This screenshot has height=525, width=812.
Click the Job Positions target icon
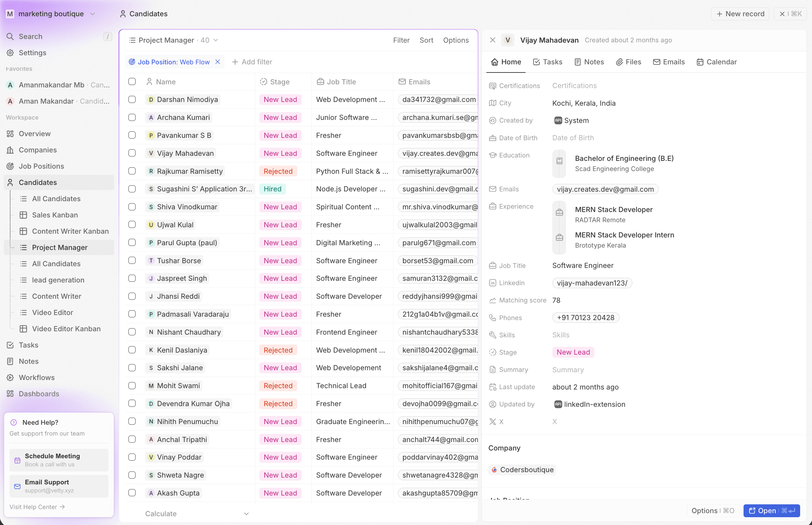pyautogui.click(x=10, y=166)
